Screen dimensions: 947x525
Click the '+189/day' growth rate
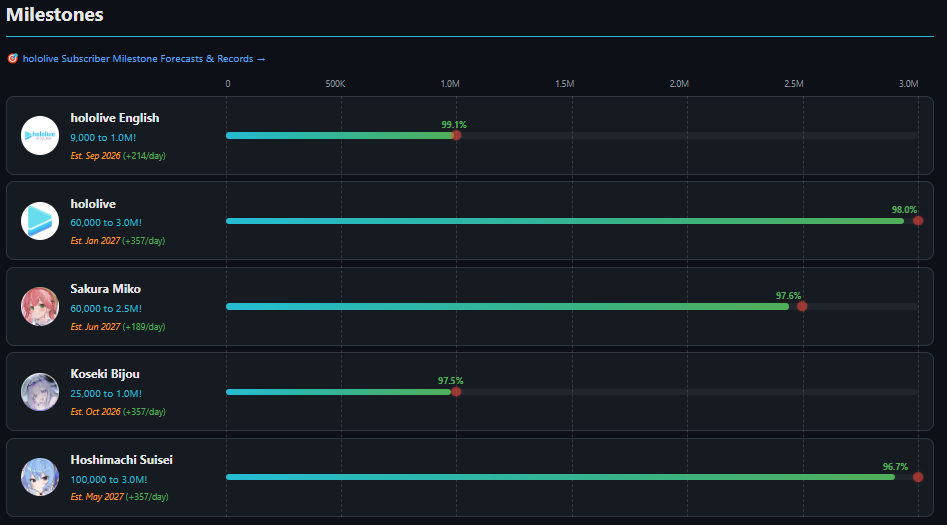coord(144,327)
